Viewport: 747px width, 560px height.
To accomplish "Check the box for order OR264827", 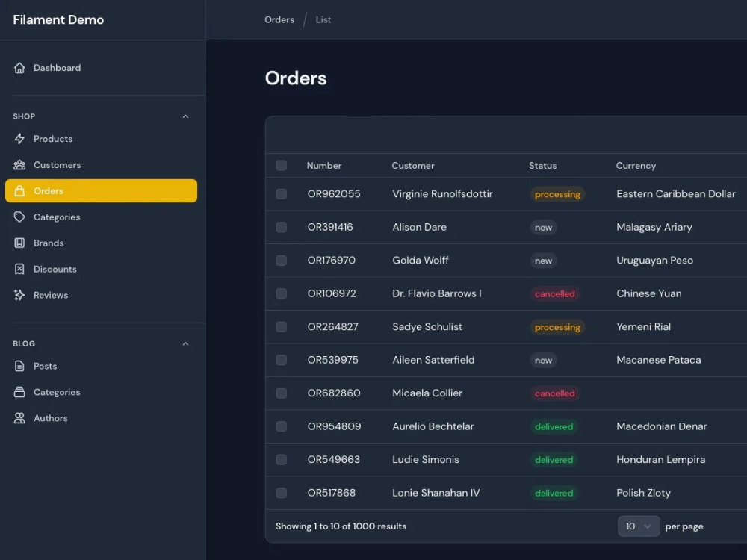I will click(281, 327).
